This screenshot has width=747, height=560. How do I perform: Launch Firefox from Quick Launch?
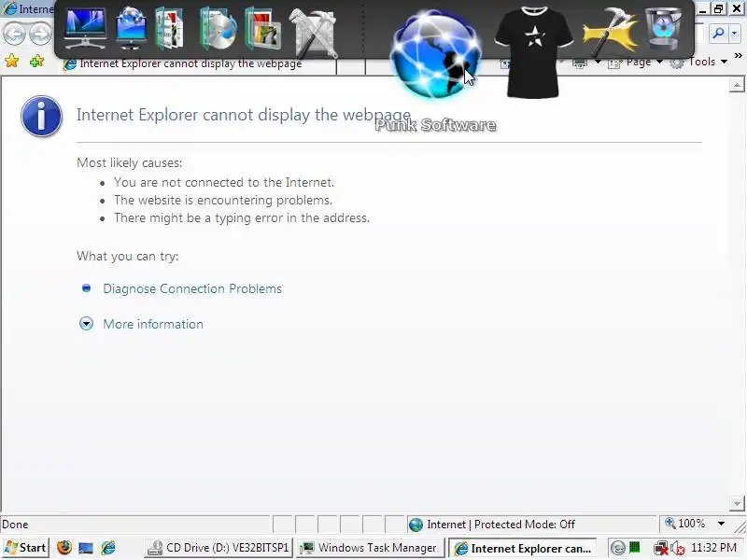click(x=64, y=548)
